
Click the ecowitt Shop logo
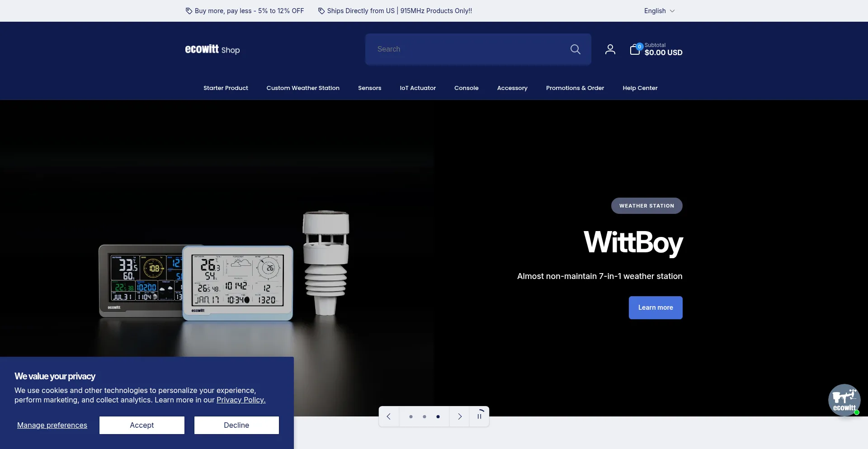tap(212, 49)
